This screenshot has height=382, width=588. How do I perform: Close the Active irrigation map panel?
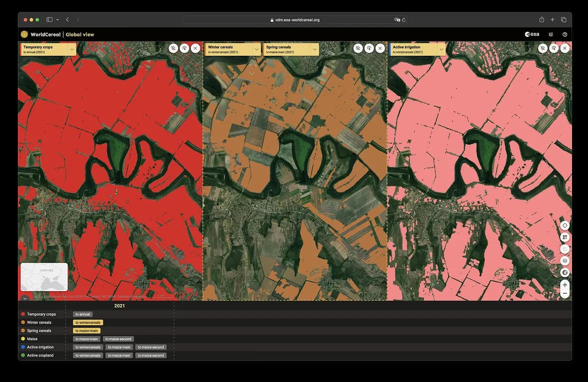coord(565,48)
